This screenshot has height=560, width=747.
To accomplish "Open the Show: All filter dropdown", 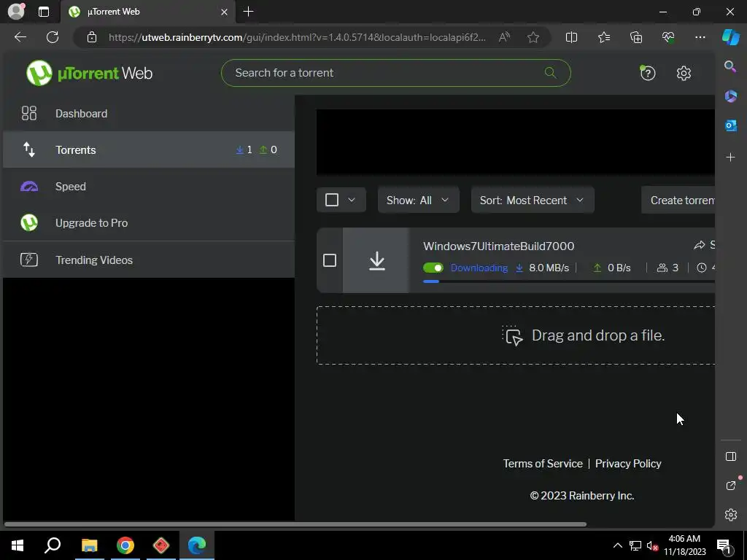I will click(418, 200).
